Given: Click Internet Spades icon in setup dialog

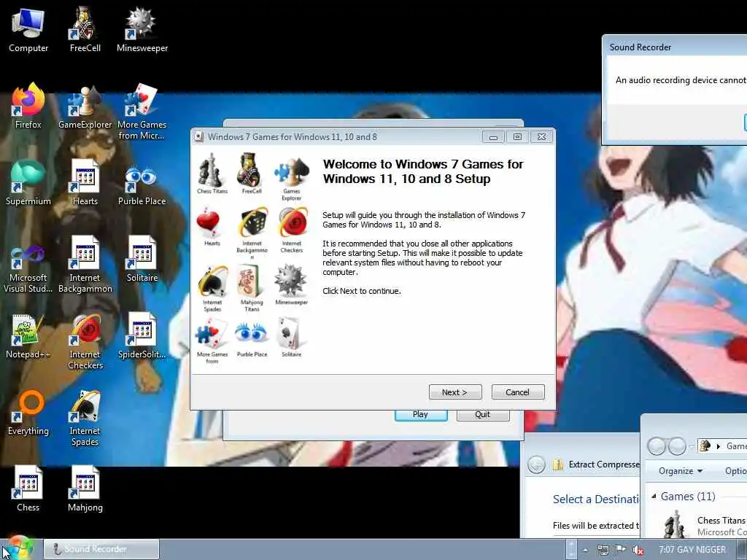Looking at the screenshot, I should [x=212, y=289].
